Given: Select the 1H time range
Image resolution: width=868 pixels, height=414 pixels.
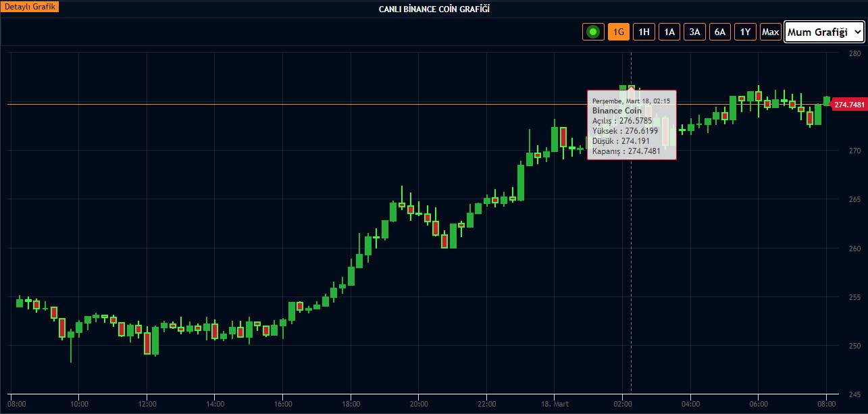Looking at the screenshot, I should pyautogui.click(x=644, y=32).
